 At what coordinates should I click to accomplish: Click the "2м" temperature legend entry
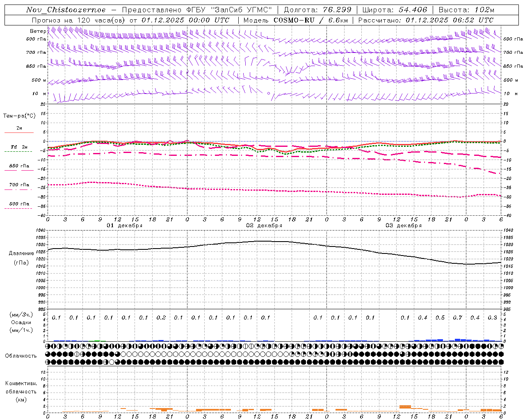19,128
